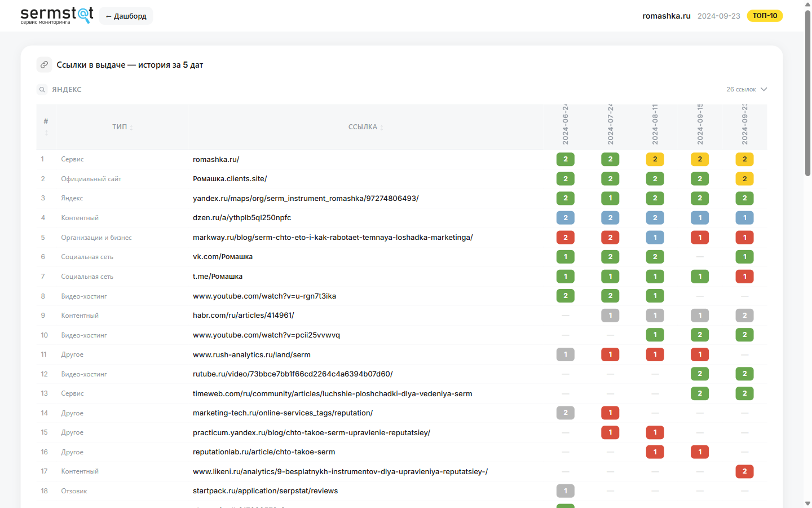Click the ТОП-10 yellow badge

(765, 16)
